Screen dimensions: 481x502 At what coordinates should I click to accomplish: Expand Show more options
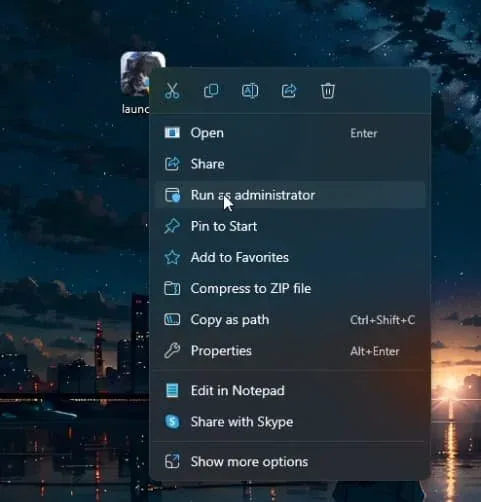click(290, 462)
